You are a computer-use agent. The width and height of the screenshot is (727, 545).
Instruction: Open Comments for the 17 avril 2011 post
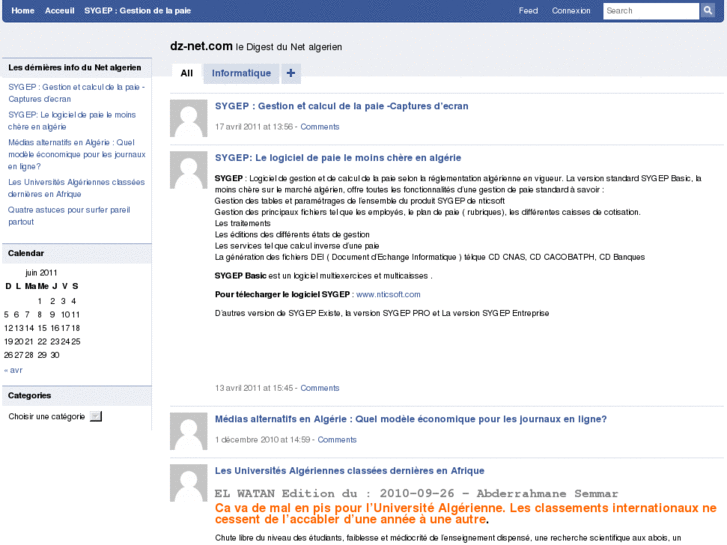(319, 127)
